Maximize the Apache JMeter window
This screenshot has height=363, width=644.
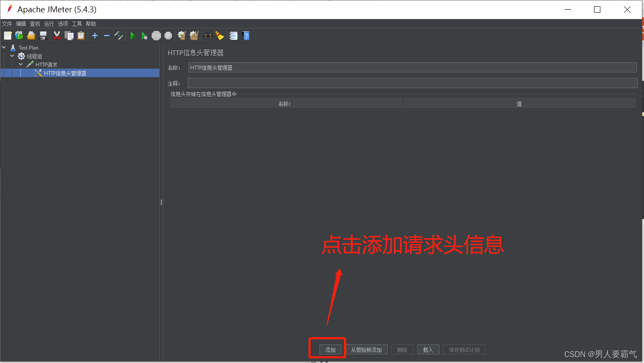[x=597, y=9]
